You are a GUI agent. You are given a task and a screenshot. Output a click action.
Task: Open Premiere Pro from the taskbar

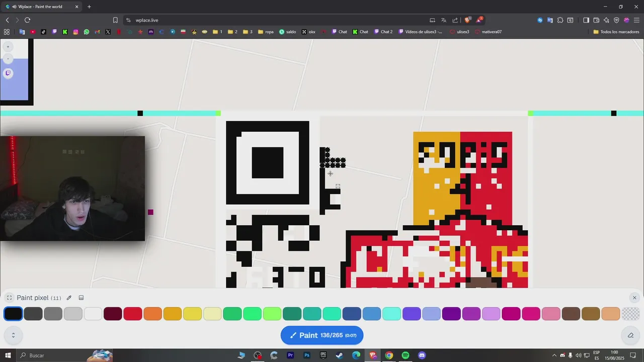(x=290, y=355)
